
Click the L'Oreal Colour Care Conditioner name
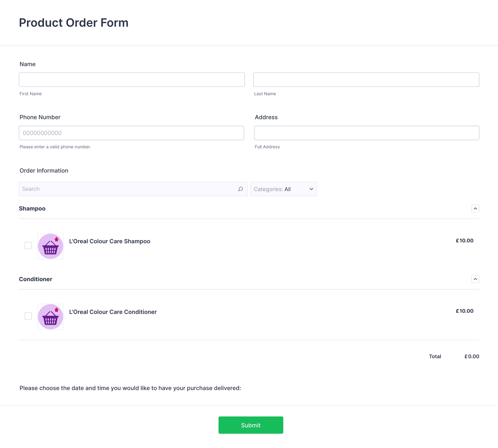click(113, 312)
